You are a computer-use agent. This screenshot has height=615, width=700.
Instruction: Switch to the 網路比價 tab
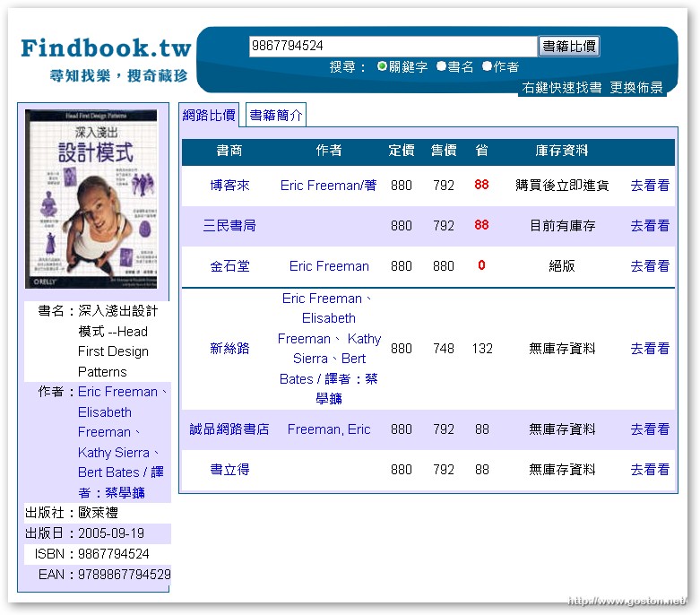point(209,116)
